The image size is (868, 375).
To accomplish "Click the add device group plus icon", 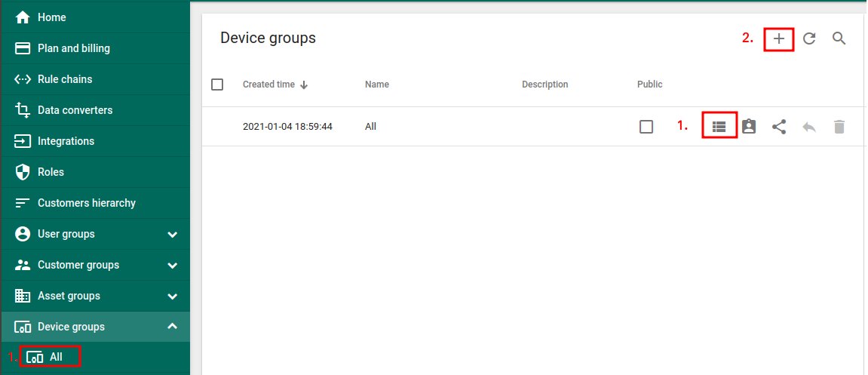I will 779,38.
